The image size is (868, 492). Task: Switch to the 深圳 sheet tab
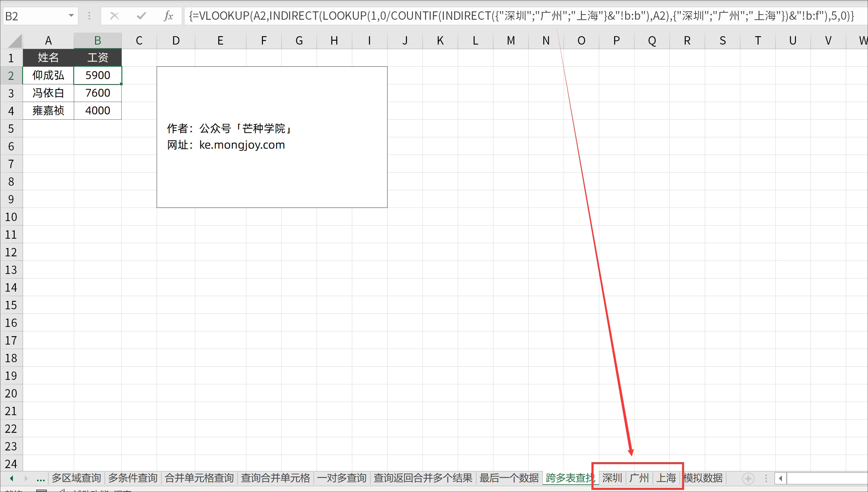[x=612, y=478]
